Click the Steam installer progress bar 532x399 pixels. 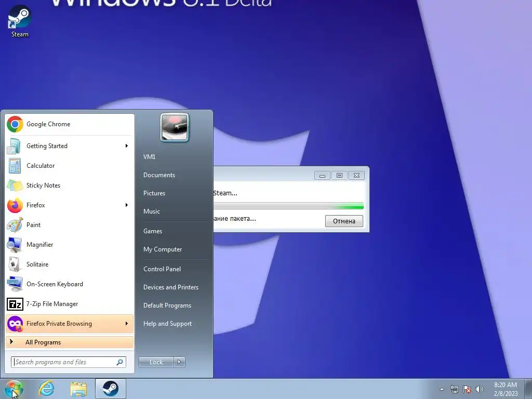click(288, 206)
